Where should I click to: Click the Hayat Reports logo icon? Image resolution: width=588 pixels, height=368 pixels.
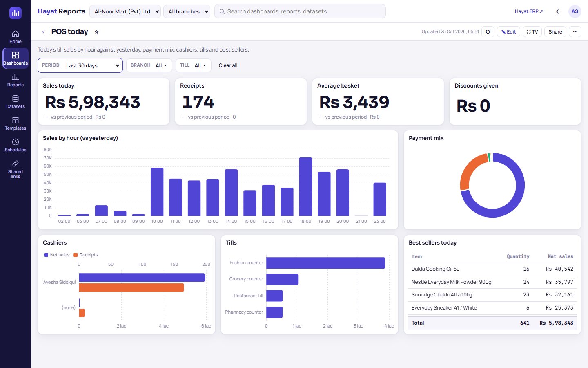coord(16,13)
